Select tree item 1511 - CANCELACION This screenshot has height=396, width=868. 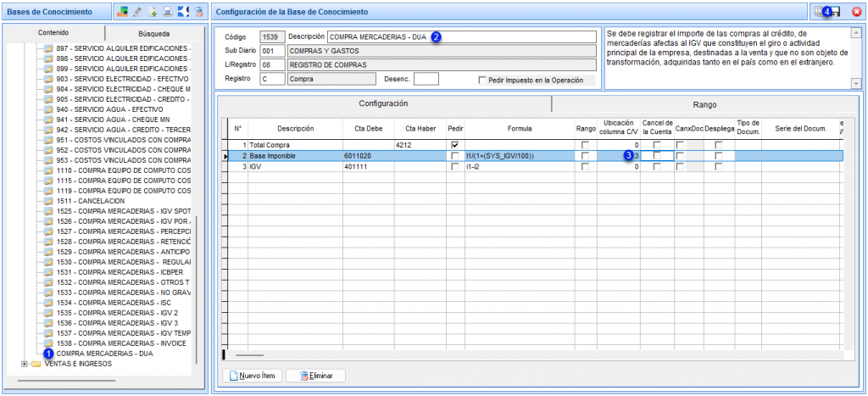click(90, 200)
